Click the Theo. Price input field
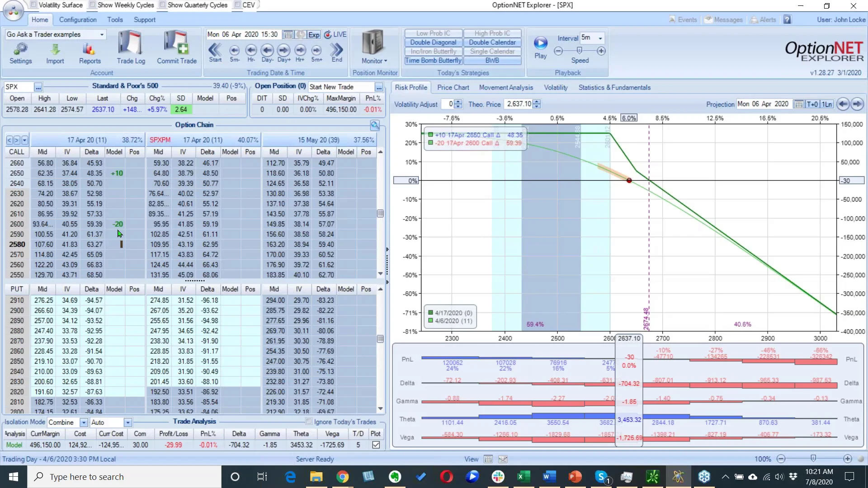868x488 pixels. click(519, 104)
